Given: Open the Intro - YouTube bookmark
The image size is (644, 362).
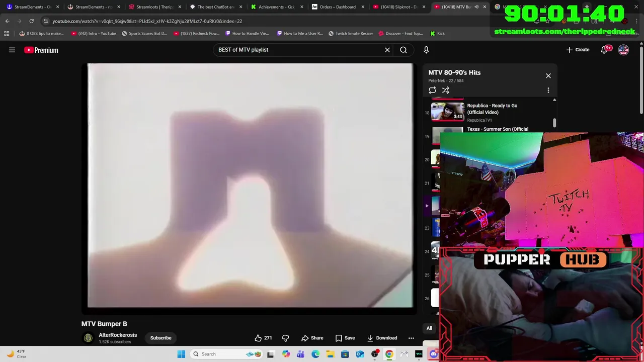Looking at the screenshot, I should coord(94,33).
